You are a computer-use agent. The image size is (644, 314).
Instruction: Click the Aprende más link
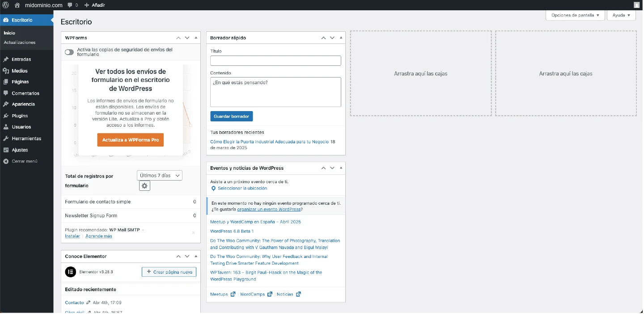point(99,236)
